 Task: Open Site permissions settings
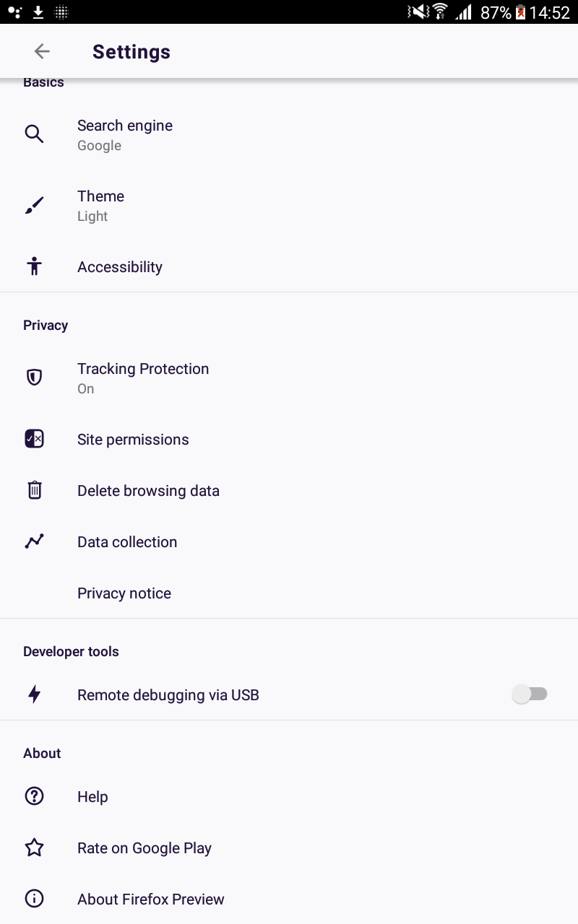coord(133,439)
